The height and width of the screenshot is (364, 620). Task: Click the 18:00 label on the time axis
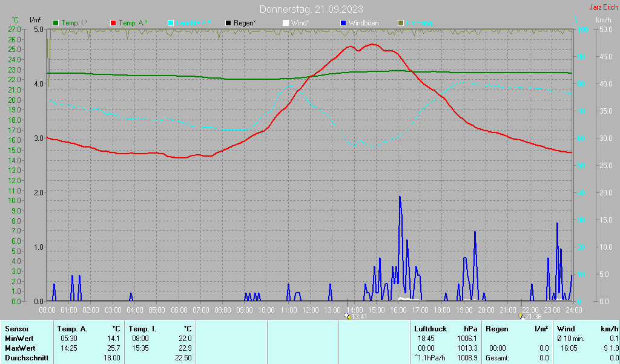coord(441,310)
